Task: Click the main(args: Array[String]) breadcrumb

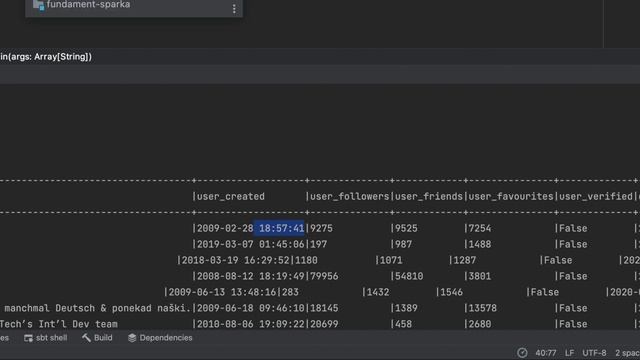Action: pos(46,57)
